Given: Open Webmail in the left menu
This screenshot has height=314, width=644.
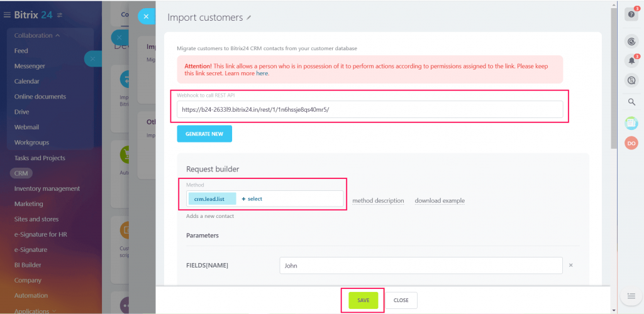Looking at the screenshot, I should coord(26,127).
